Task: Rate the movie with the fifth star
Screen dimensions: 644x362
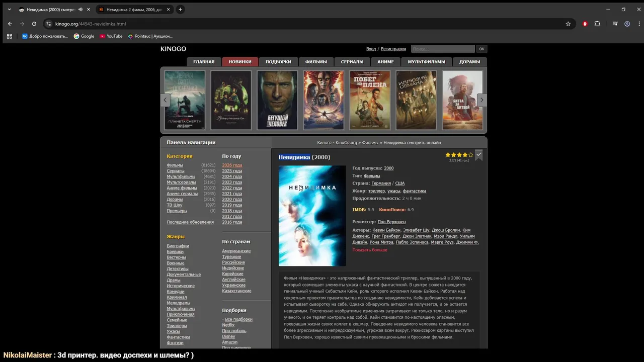Action: 471,155
